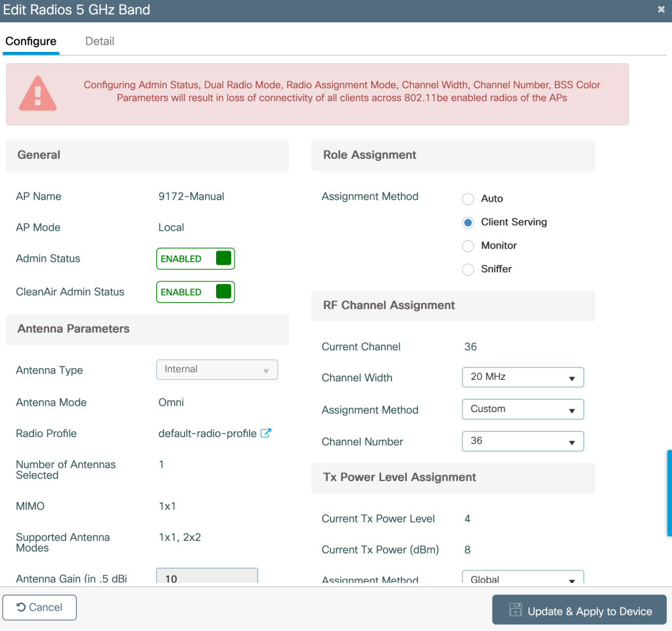Screen dimensions: 672x631
Task: Close the Edit Radios dialog
Action: click(661, 9)
